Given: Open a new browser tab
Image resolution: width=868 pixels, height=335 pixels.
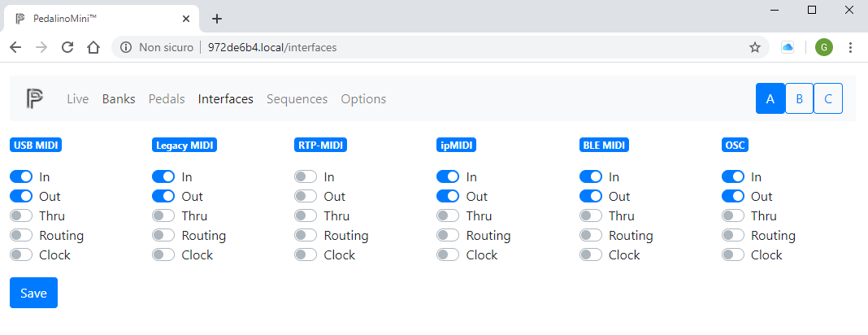Looking at the screenshot, I should click(217, 19).
